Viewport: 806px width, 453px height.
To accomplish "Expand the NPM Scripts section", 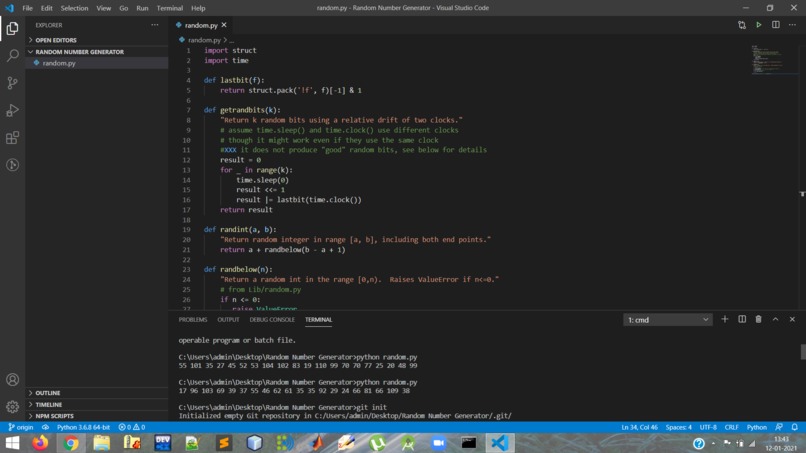I will pos(97,416).
